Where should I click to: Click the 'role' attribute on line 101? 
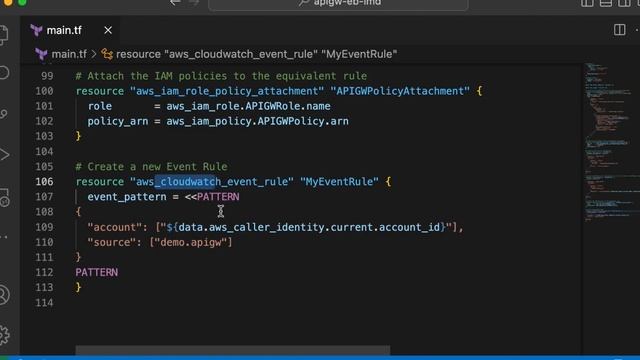(x=100, y=106)
